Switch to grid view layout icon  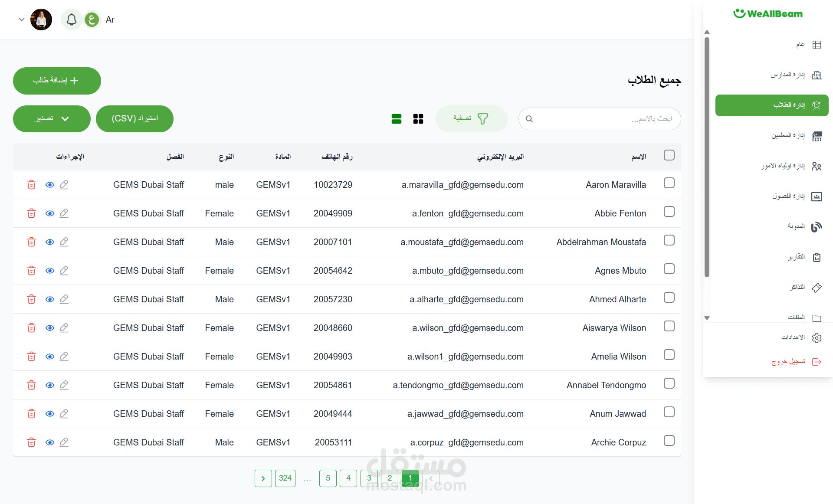pos(418,119)
